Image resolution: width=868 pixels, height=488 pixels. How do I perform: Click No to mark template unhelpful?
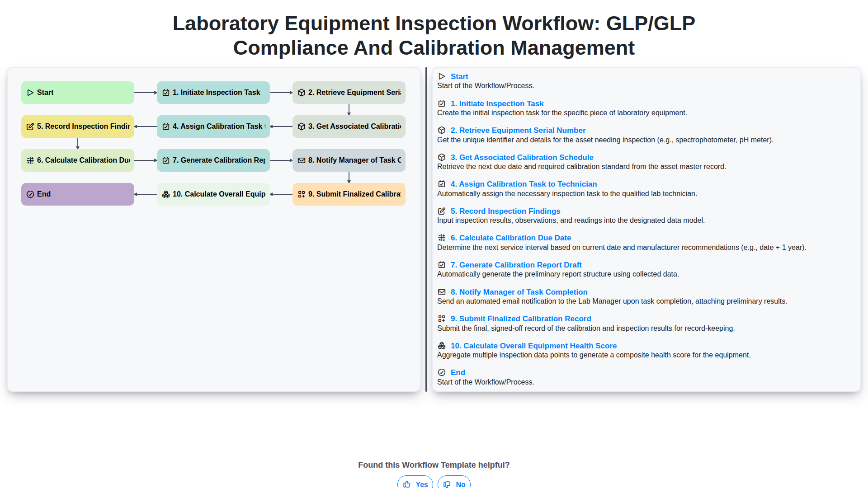(x=454, y=483)
